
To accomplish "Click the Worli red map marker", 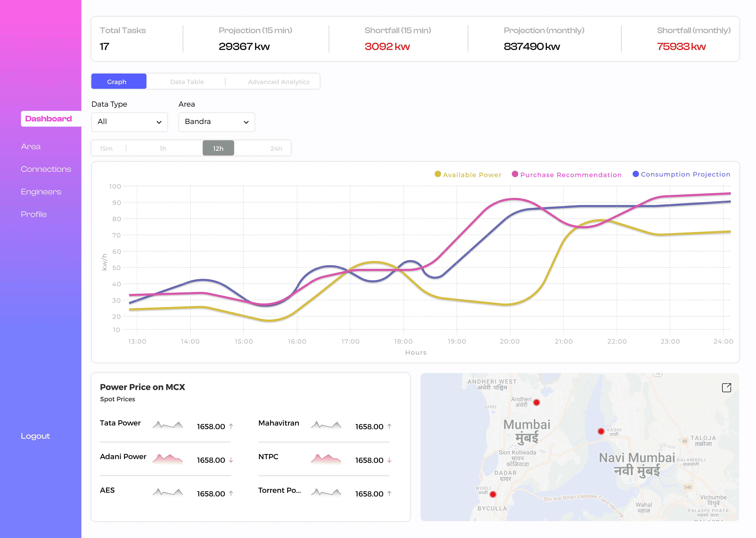I will pos(493,494).
